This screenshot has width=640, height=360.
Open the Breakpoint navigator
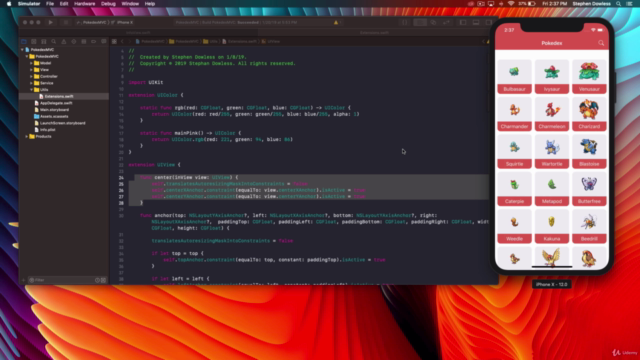[93, 42]
